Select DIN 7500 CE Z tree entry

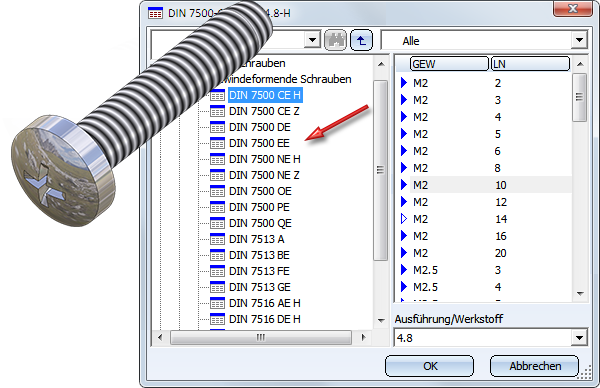click(x=264, y=111)
